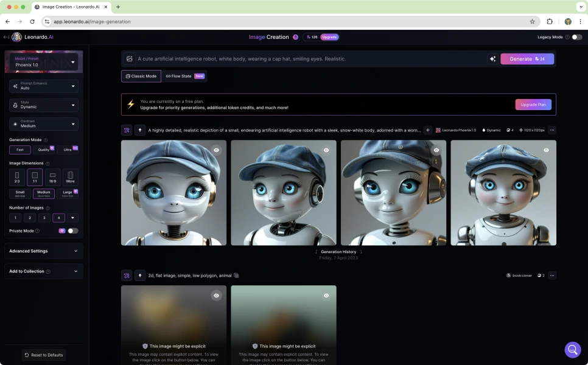
Task: Open the Contrast Medium dropdown
Action: pos(44,124)
